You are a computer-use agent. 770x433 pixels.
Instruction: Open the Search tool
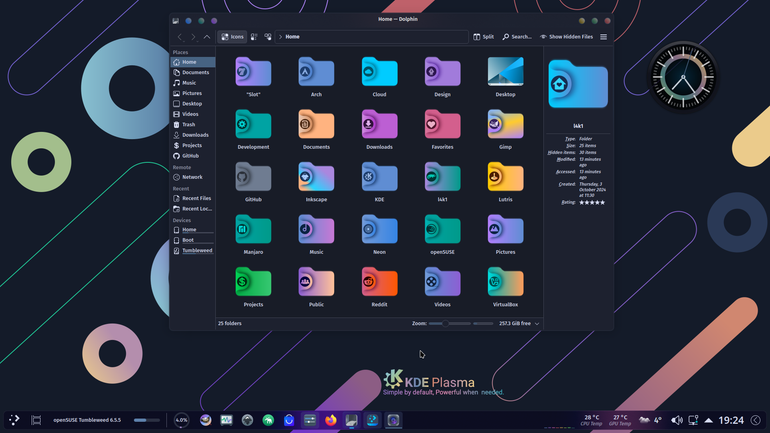(517, 37)
